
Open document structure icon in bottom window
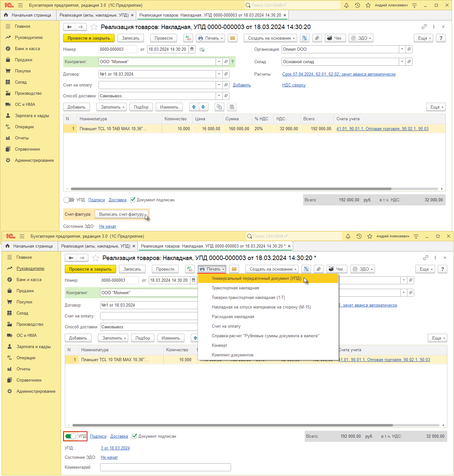[306, 269]
